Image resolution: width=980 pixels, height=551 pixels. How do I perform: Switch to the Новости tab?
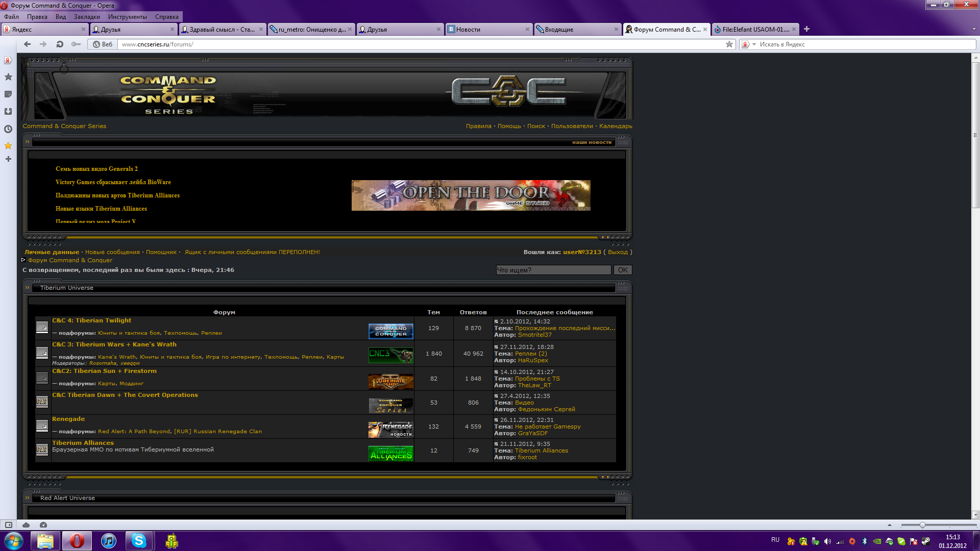(x=488, y=30)
